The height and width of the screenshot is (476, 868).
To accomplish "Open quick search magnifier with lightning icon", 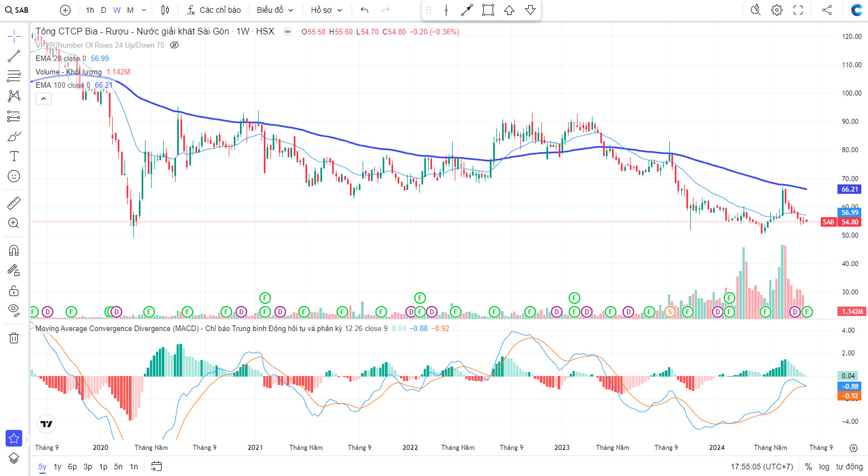I will click(756, 10).
